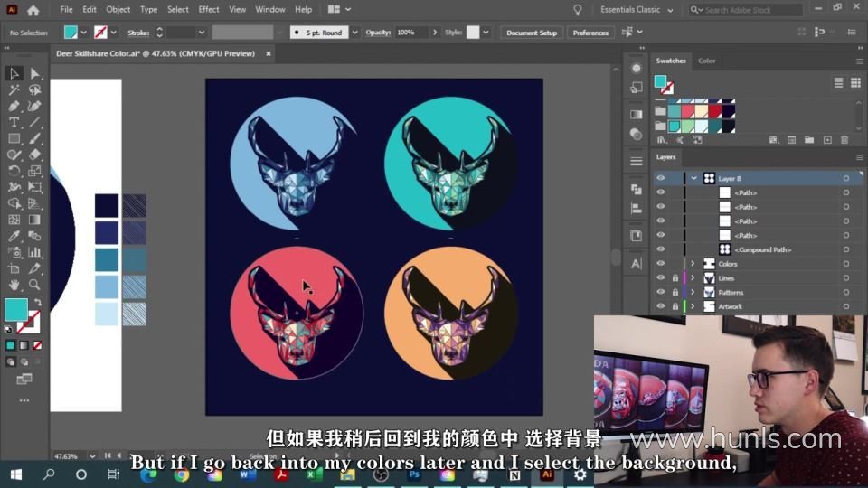Pick the Eyedropper tool
Viewport: 868px width, 488px height.
click(x=14, y=236)
